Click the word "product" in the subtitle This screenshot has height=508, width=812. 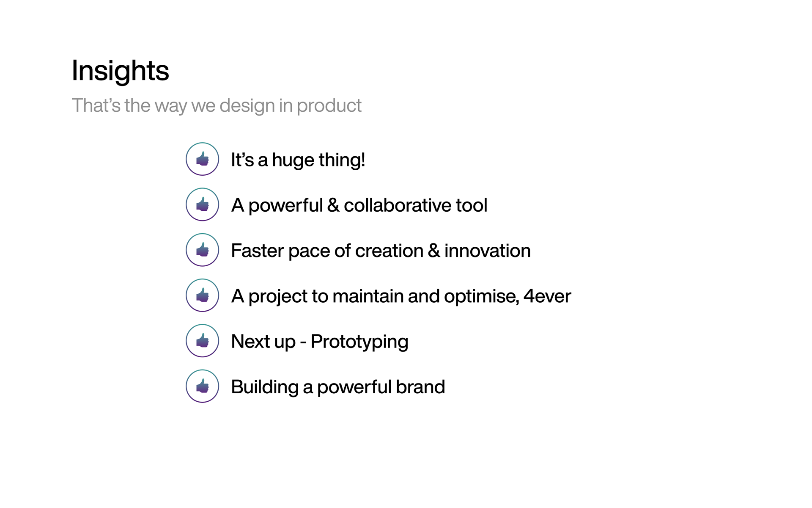point(329,106)
